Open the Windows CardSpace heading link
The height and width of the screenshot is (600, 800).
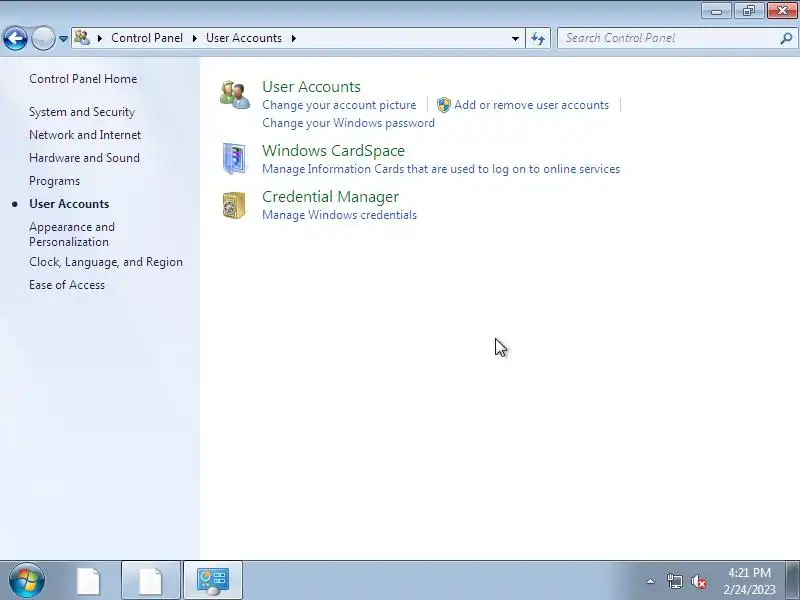(x=334, y=151)
